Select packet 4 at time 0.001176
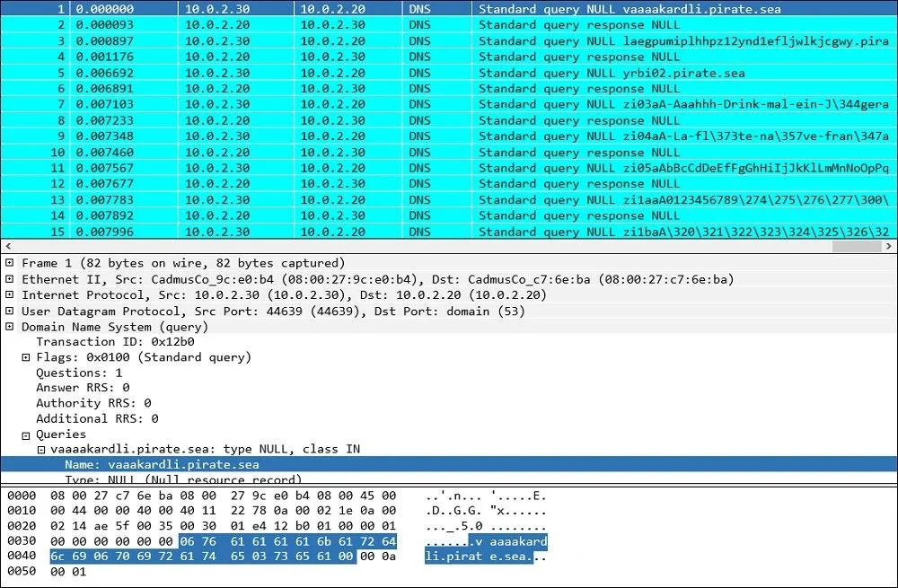This screenshot has height=588, width=898. pyautogui.click(x=449, y=57)
